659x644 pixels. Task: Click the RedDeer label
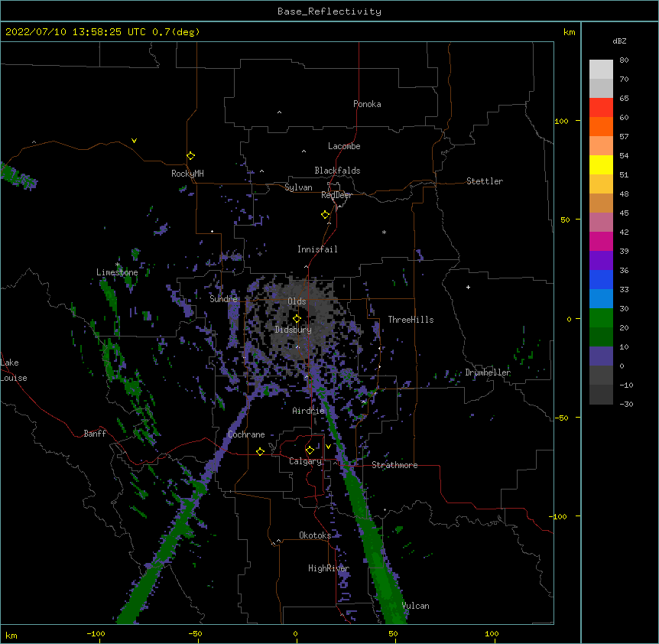click(336, 195)
